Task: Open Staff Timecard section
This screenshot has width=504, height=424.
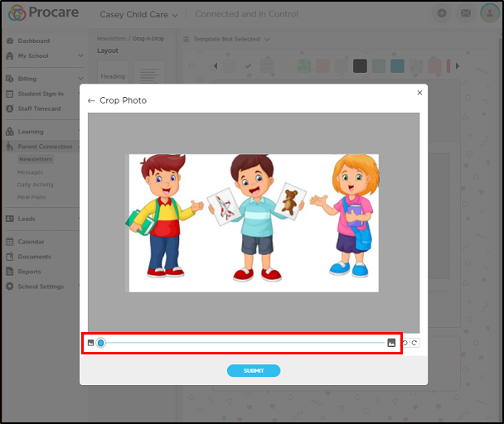Action: point(39,108)
